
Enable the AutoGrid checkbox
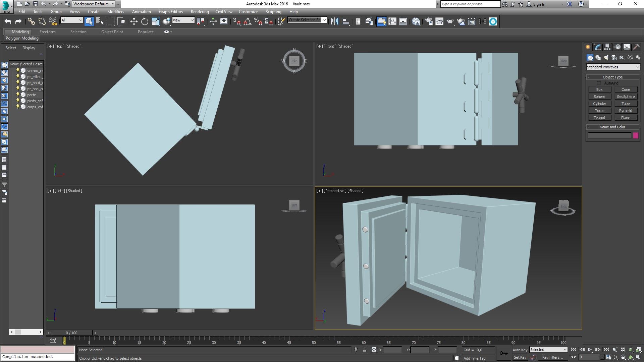[x=599, y=83]
